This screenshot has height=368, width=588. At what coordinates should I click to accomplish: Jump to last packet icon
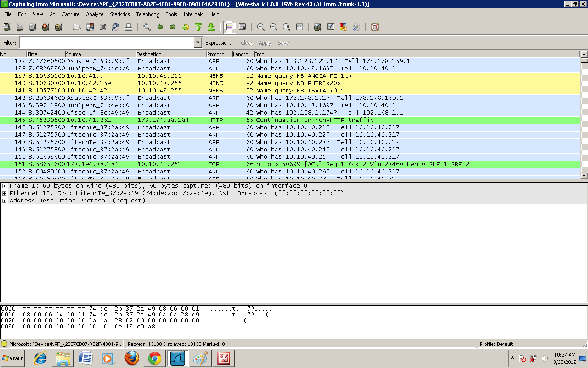[x=211, y=27]
